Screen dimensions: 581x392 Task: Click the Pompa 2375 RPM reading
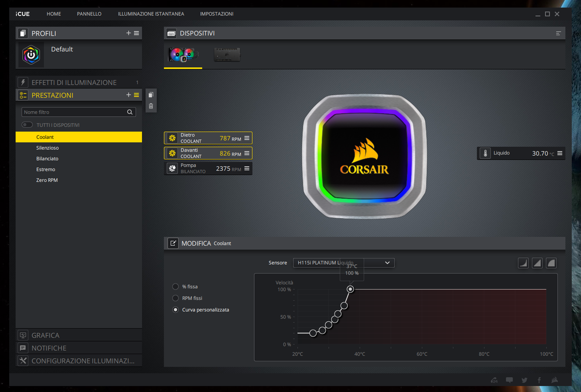tap(228, 169)
